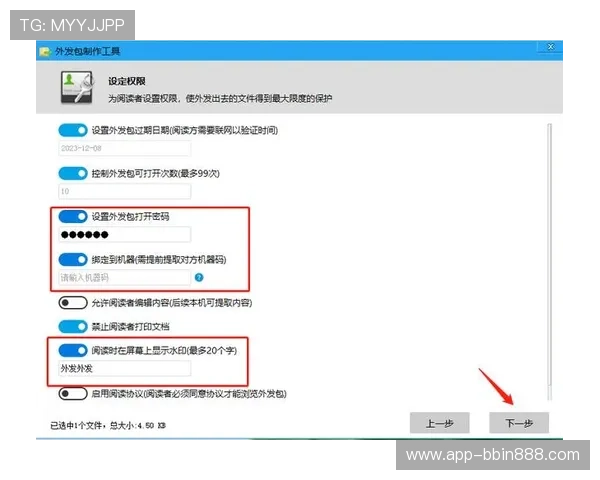Image resolution: width=600 pixels, height=480 pixels.
Task: Click the 下一步 button
Action: pyautogui.click(x=519, y=423)
